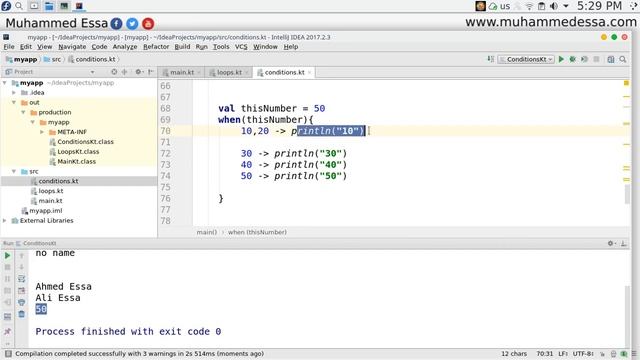The width and height of the screenshot is (640, 360).
Task: Toggle tool window bars icon in the status bar
Action: click(8, 353)
